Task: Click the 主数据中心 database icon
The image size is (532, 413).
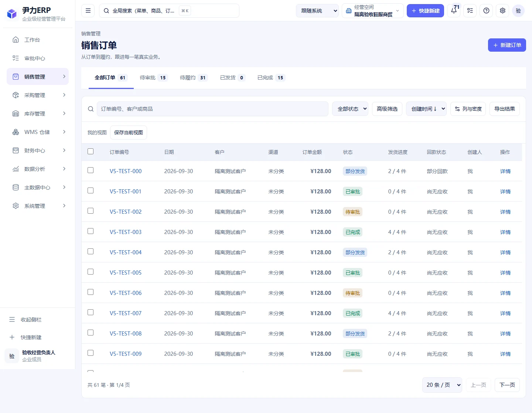Action: point(16,187)
